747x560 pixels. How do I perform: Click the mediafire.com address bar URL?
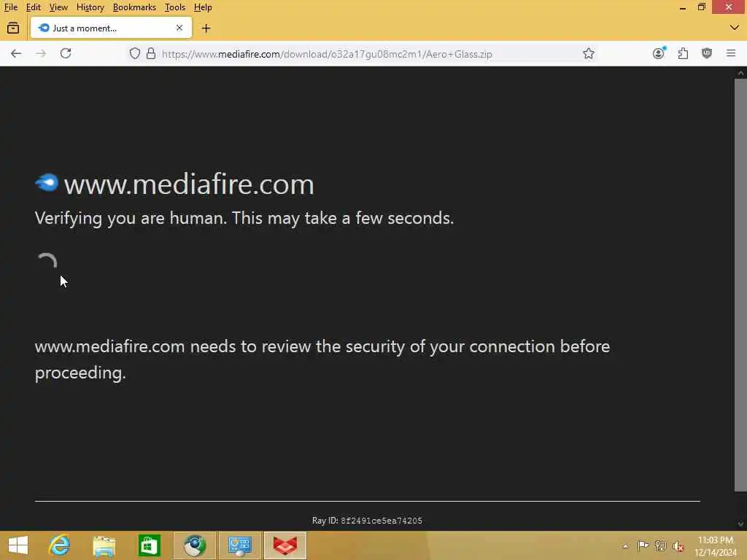pos(327,54)
